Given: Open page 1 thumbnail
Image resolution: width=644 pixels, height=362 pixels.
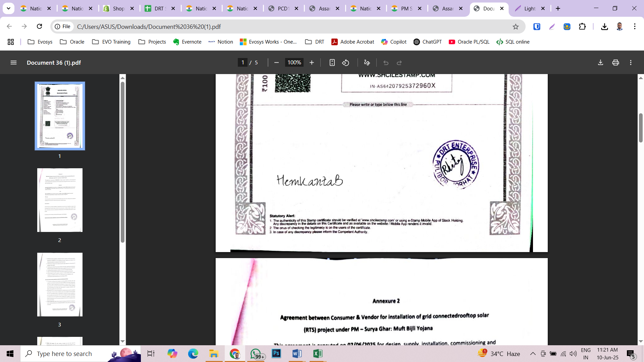Looking at the screenshot, I should click(60, 116).
